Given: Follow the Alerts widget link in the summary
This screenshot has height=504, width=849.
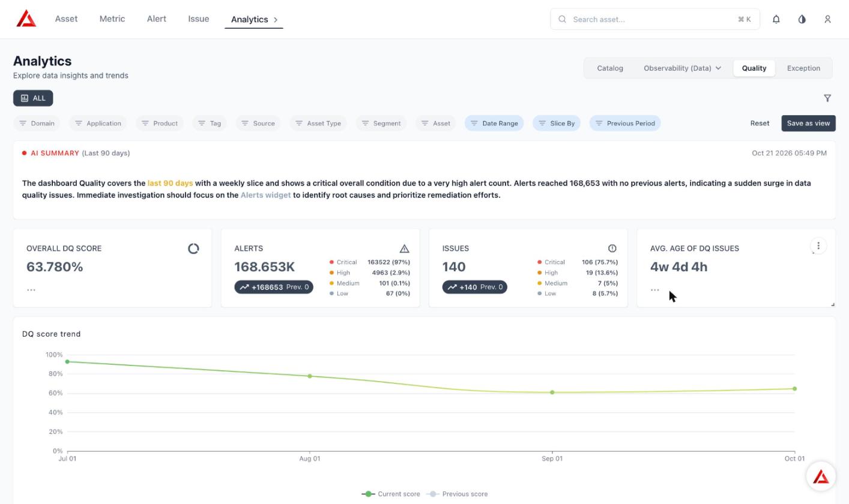Looking at the screenshot, I should point(265,195).
